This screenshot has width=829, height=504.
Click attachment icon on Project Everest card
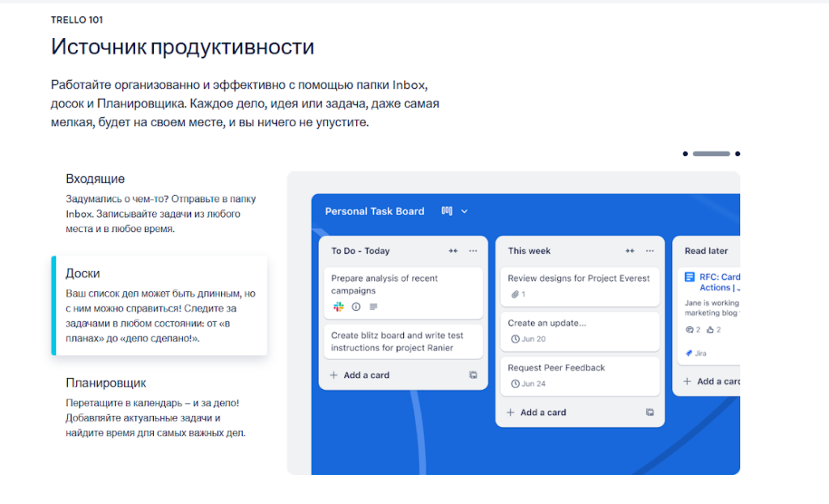pos(514,294)
